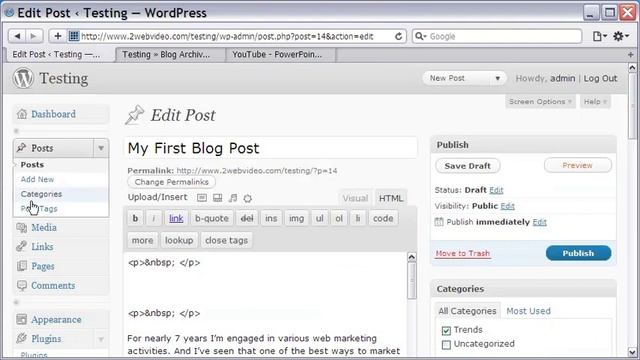Click the Appearance icon in the sidebar
Viewport: 640px width, 360px height.
22,320
